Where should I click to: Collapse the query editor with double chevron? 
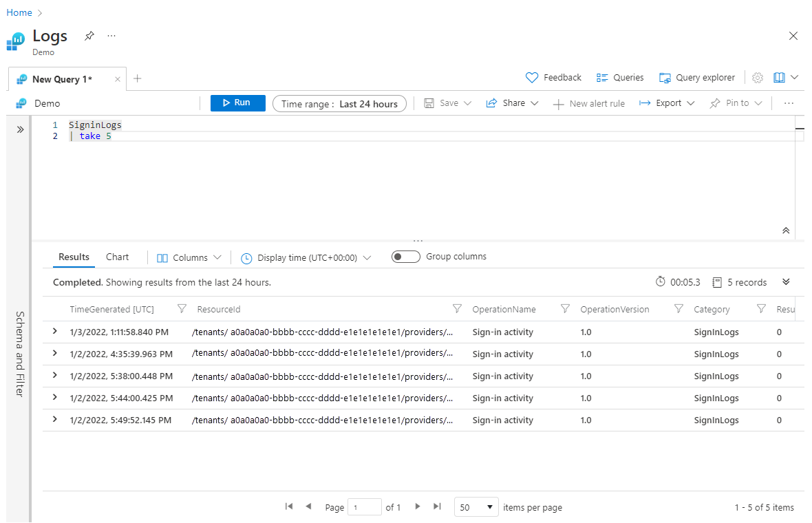(786, 231)
